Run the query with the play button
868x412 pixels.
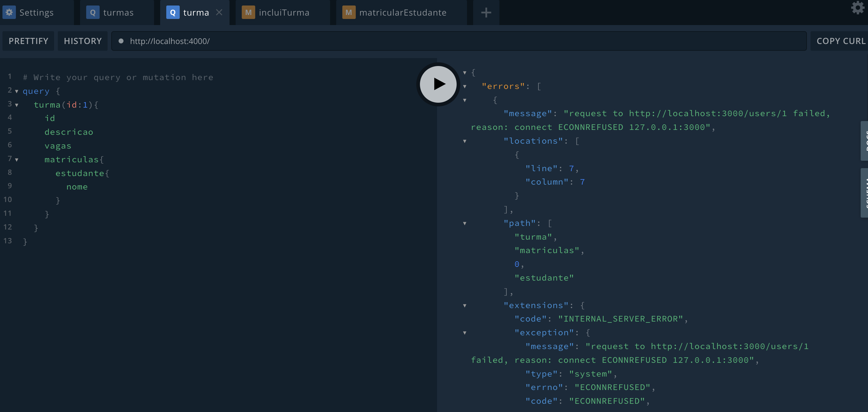[x=438, y=84]
